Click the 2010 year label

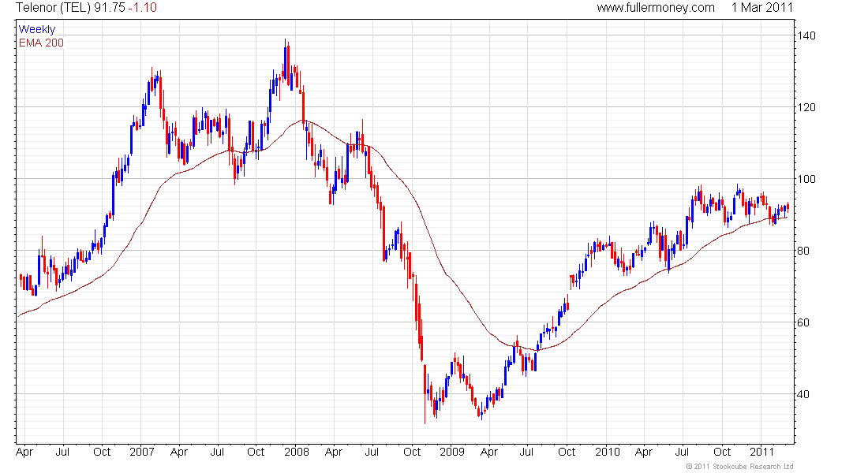(608, 452)
